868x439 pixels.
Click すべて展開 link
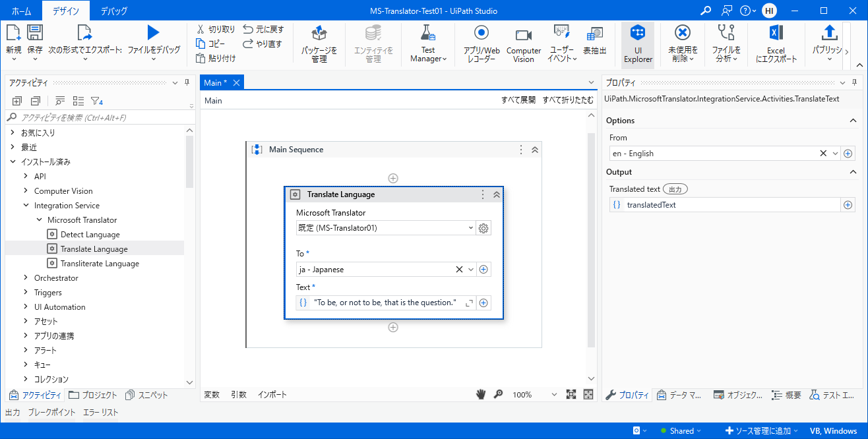(518, 101)
